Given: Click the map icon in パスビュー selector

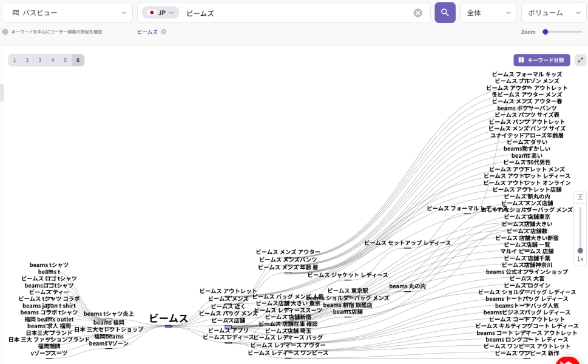Looking at the screenshot, I should 15,13.
